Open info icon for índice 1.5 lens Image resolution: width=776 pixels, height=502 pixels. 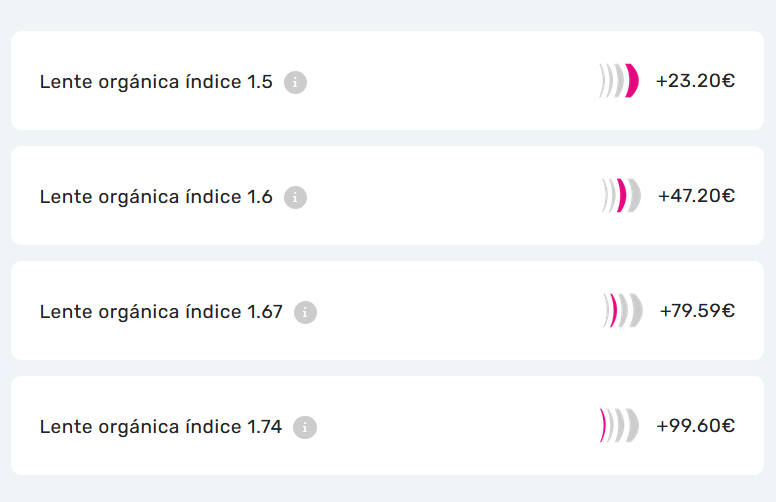coord(295,82)
